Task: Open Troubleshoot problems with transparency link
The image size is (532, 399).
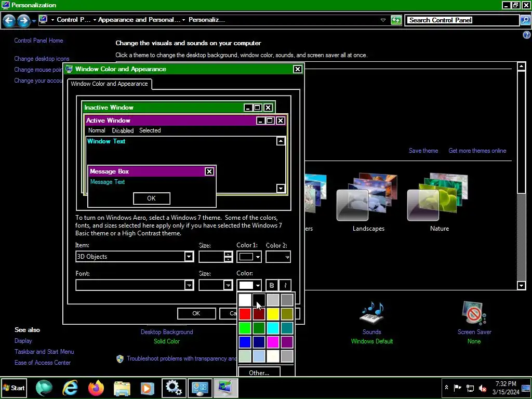Action: tap(181, 358)
